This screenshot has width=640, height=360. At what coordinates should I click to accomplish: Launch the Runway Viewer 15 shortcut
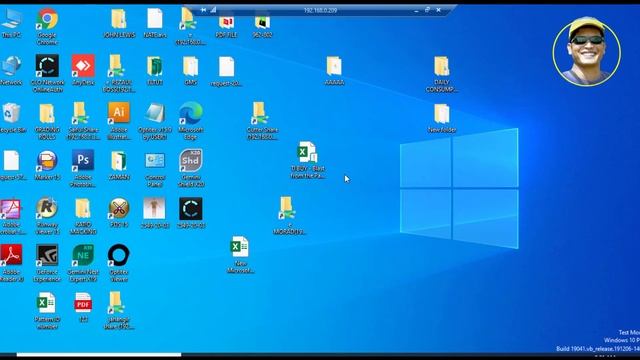(x=47, y=208)
